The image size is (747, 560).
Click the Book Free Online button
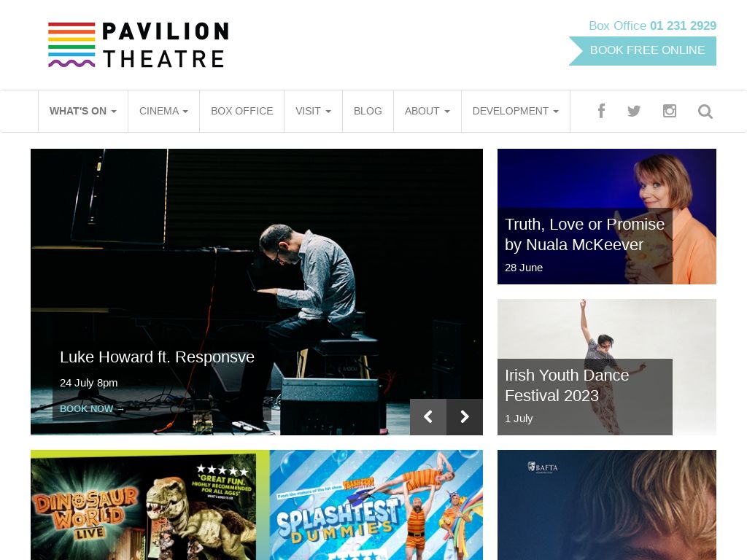point(643,50)
